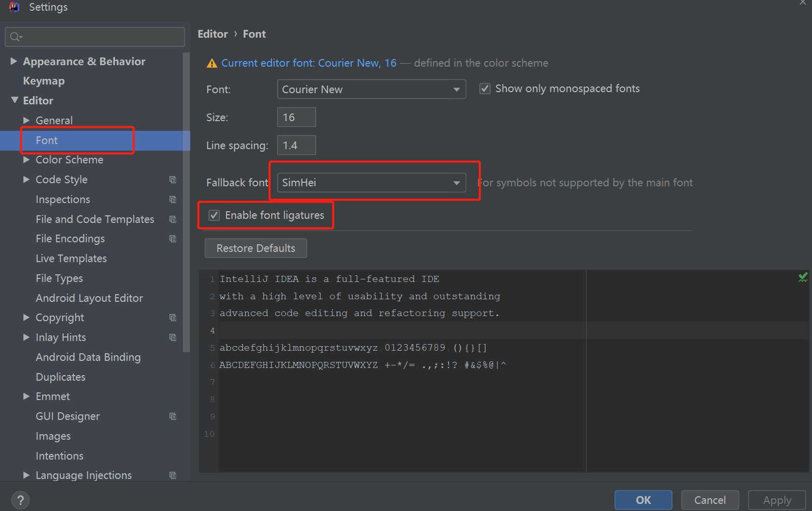
Task: Open the Fallback font dropdown showing SimHei
Action: point(371,183)
